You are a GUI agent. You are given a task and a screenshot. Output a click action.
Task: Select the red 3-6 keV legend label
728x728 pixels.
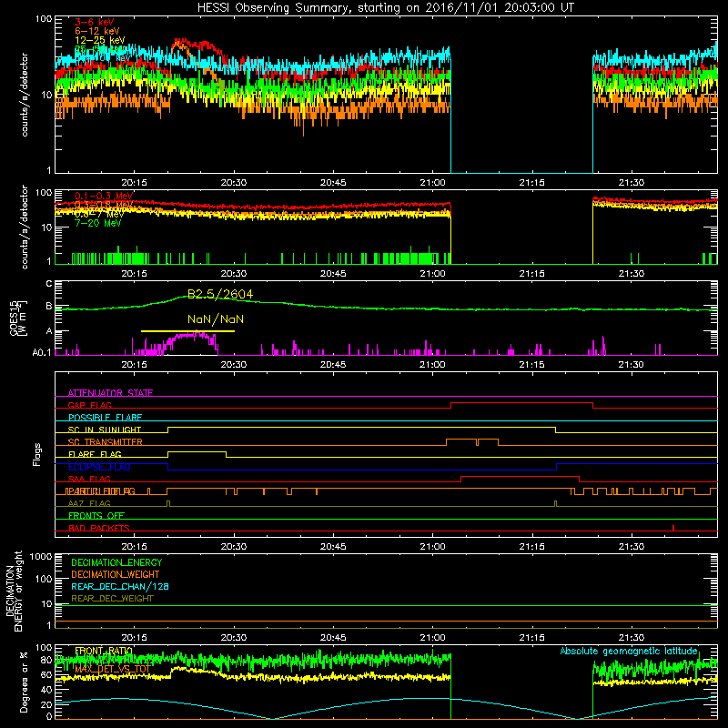(95, 22)
